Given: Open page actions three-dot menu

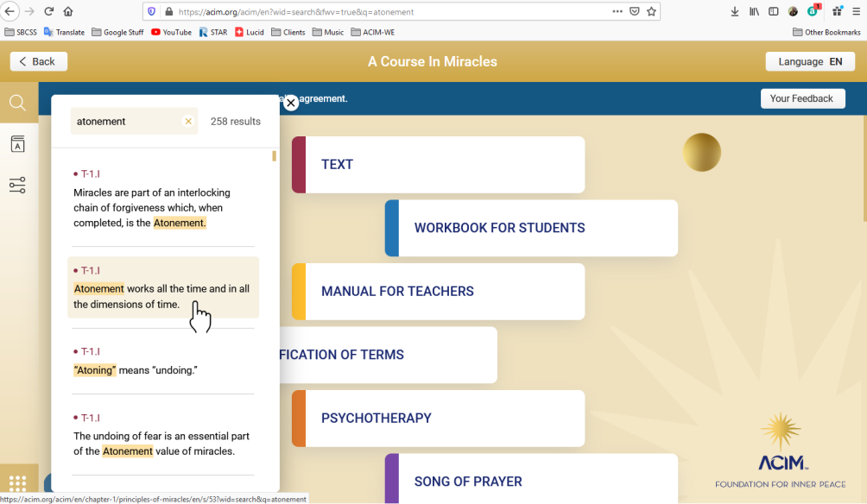Looking at the screenshot, I should [x=617, y=11].
